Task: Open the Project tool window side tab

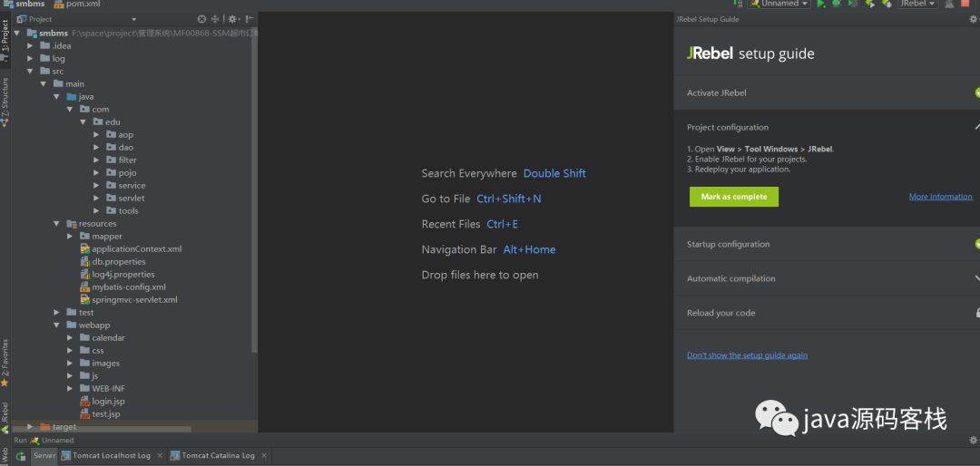Action: (x=5, y=41)
